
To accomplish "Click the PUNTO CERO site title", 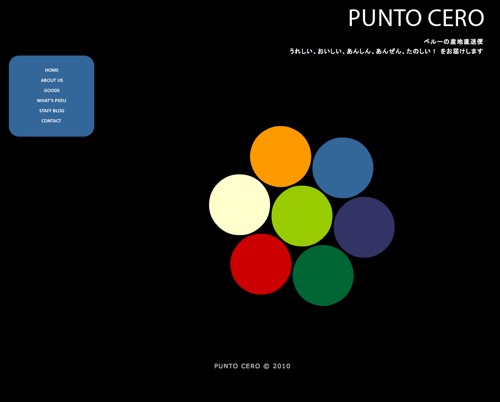I will tap(416, 18).
